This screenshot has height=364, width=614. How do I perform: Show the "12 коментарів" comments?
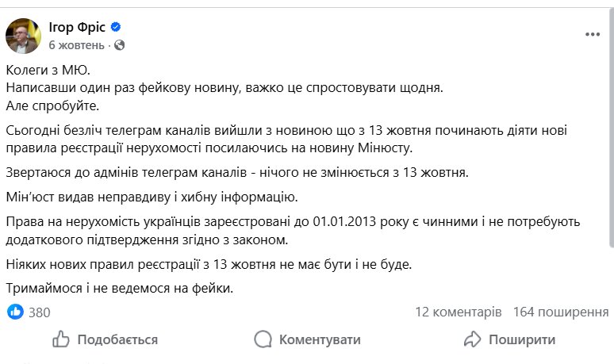point(458,312)
